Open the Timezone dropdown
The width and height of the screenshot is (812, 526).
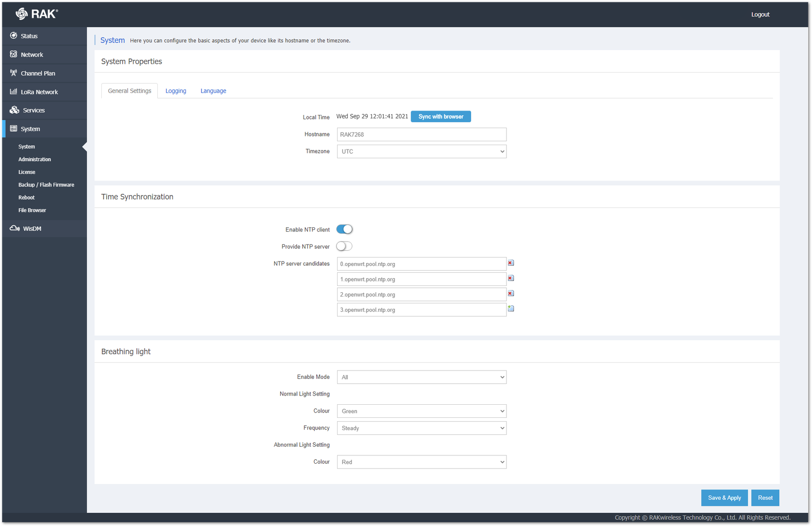422,151
